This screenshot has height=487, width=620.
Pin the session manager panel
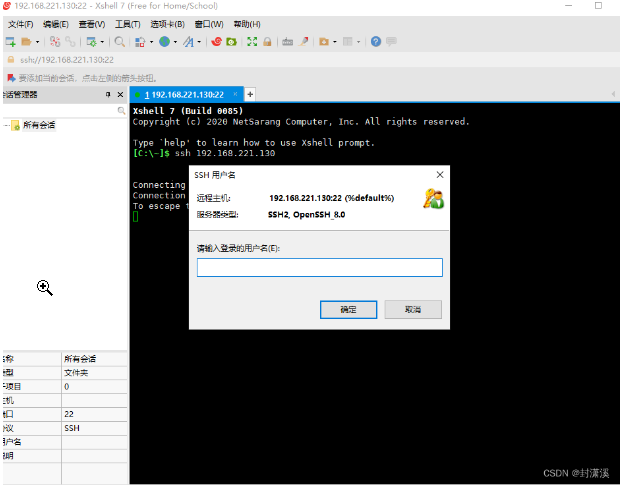pyautogui.click(x=108, y=94)
